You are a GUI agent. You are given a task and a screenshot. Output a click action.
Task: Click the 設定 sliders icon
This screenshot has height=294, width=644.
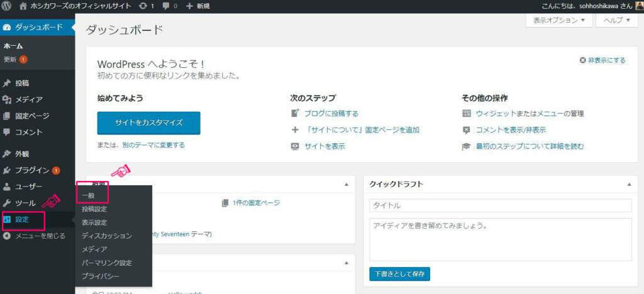point(6,219)
